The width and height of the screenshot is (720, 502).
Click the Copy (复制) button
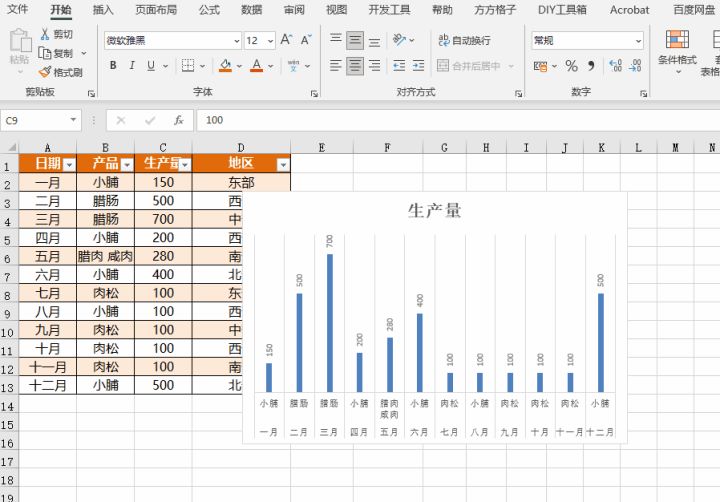click(56, 53)
